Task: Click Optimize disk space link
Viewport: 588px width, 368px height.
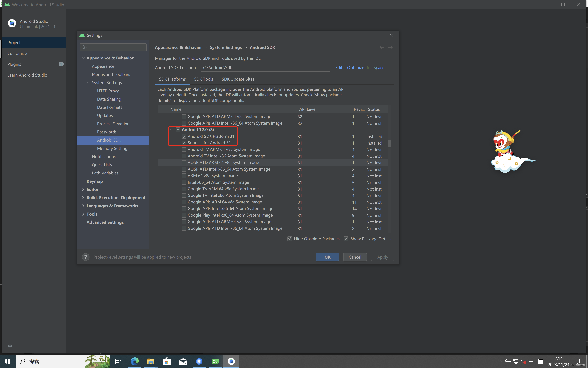Action: (365, 68)
